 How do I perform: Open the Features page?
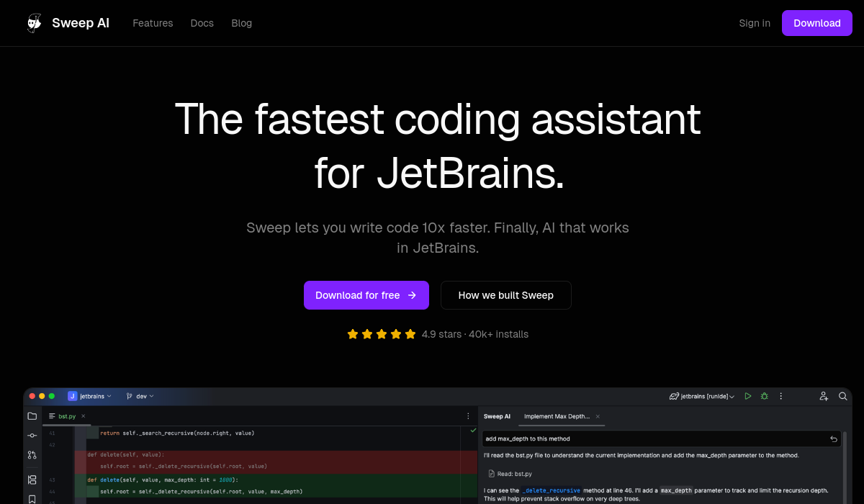coord(153,23)
